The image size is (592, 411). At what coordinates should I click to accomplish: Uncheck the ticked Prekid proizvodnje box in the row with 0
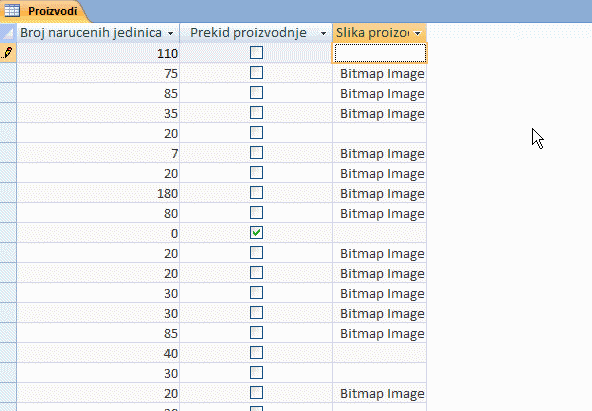click(256, 233)
